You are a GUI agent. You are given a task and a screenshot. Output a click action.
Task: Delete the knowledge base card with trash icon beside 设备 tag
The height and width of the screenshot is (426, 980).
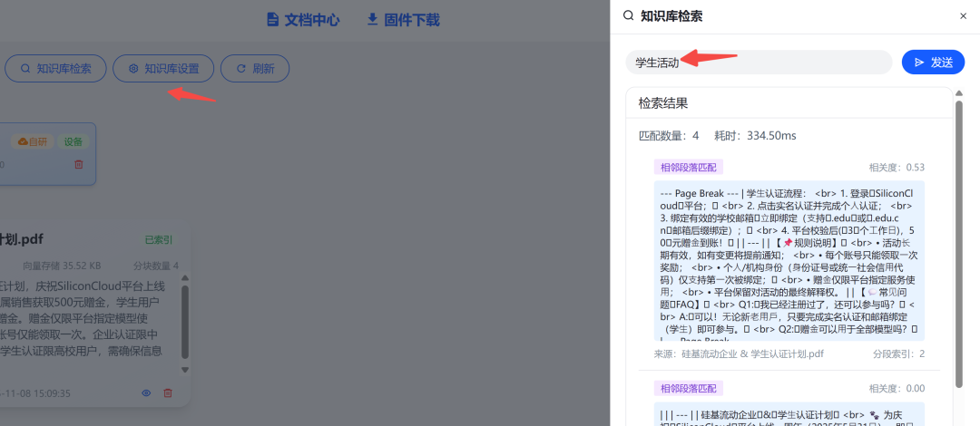pyautogui.click(x=79, y=164)
